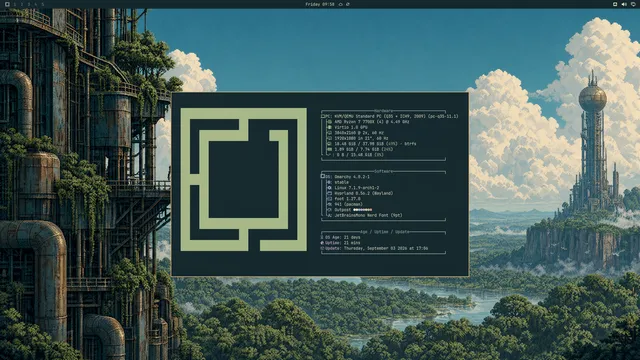Click the Outpost theme color palette strip
The height and width of the screenshot is (360, 640).
[x=362, y=210]
